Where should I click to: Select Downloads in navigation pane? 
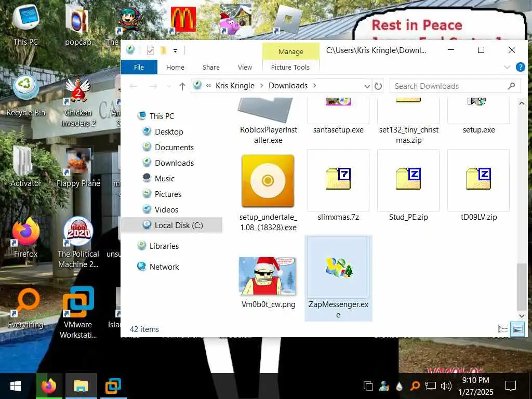174,163
